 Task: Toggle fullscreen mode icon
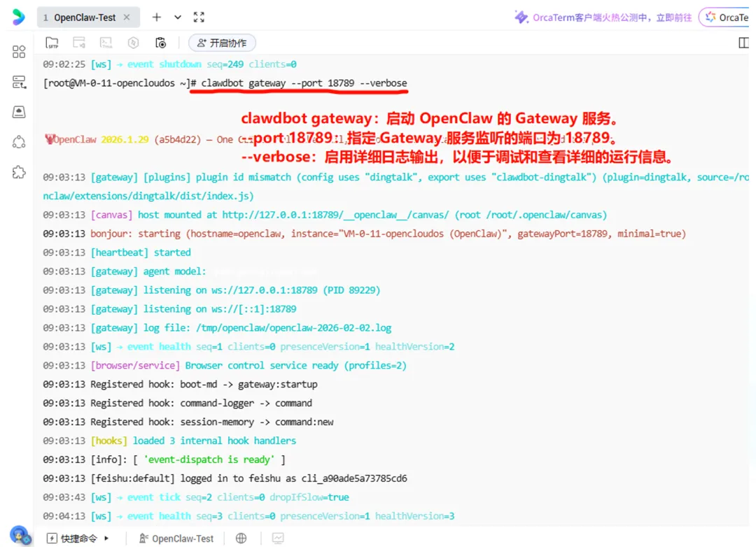[199, 17]
